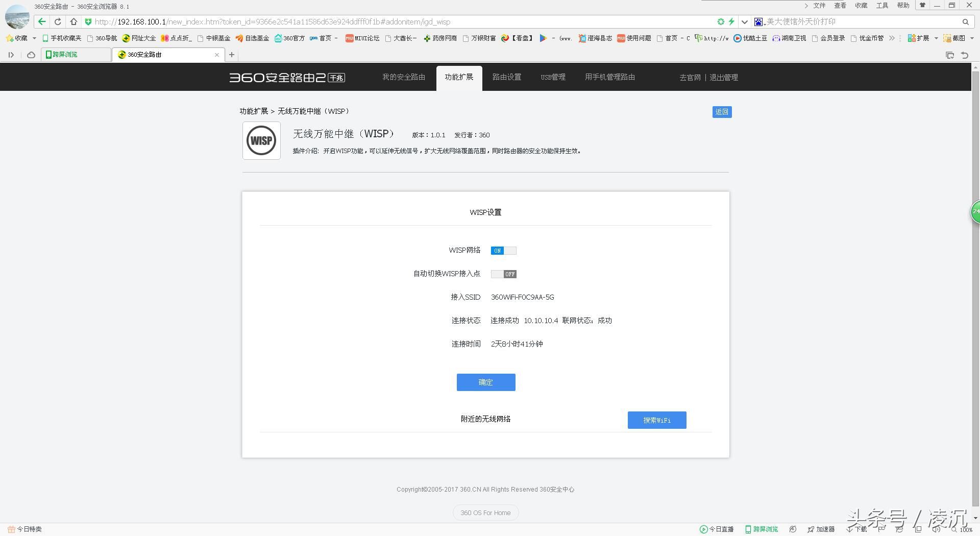Click the WISP plugin logo icon

click(261, 140)
